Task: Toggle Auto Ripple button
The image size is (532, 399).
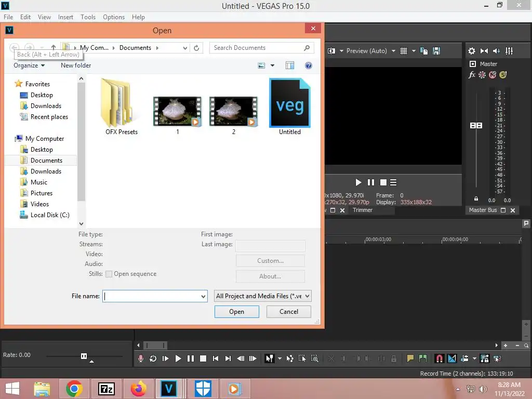Action: [x=464, y=358]
